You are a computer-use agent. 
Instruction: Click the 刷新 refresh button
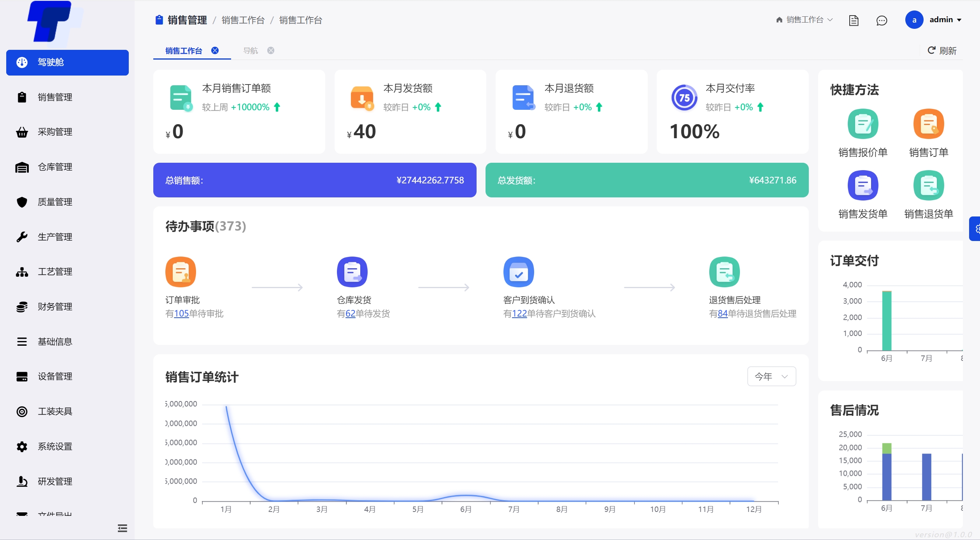pyautogui.click(x=942, y=51)
